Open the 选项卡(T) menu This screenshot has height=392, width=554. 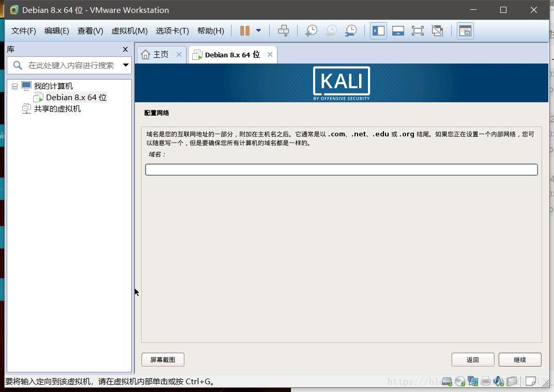173,30
